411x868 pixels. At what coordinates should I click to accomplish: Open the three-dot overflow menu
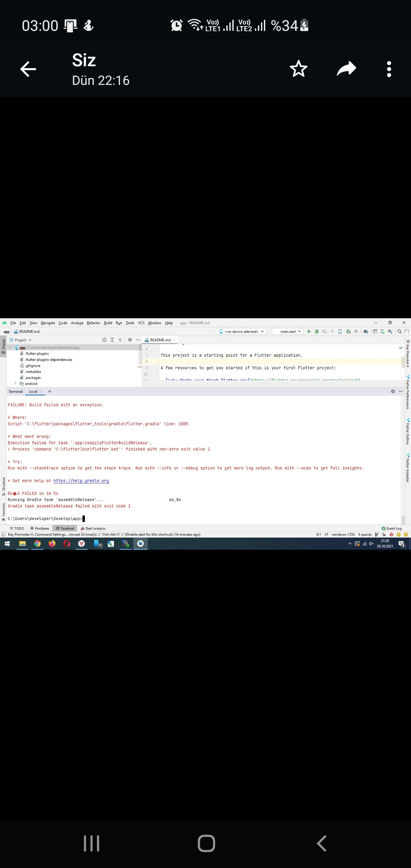pos(389,69)
